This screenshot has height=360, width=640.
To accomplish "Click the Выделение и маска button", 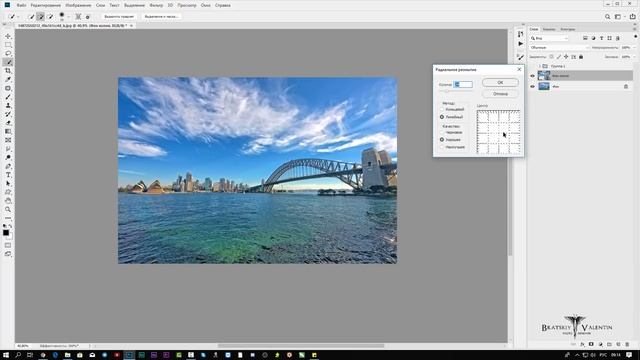I will [162, 17].
